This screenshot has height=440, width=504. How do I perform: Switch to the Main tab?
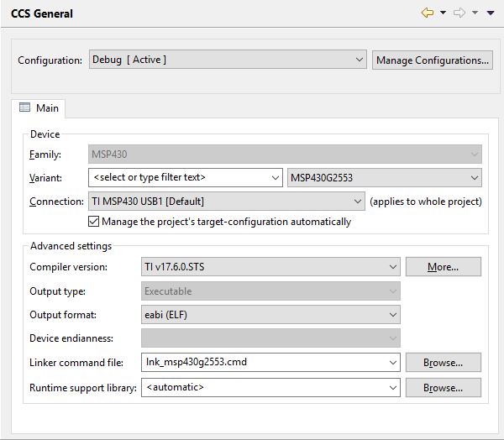tap(39, 108)
